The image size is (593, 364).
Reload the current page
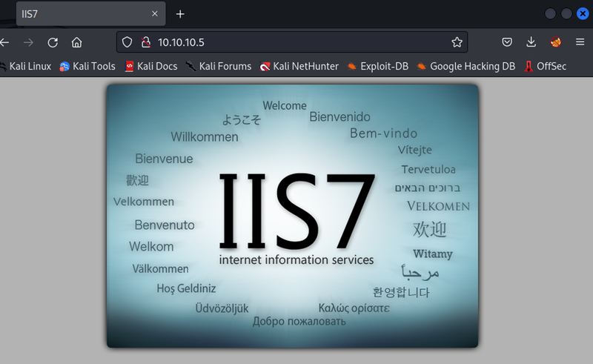click(53, 42)
